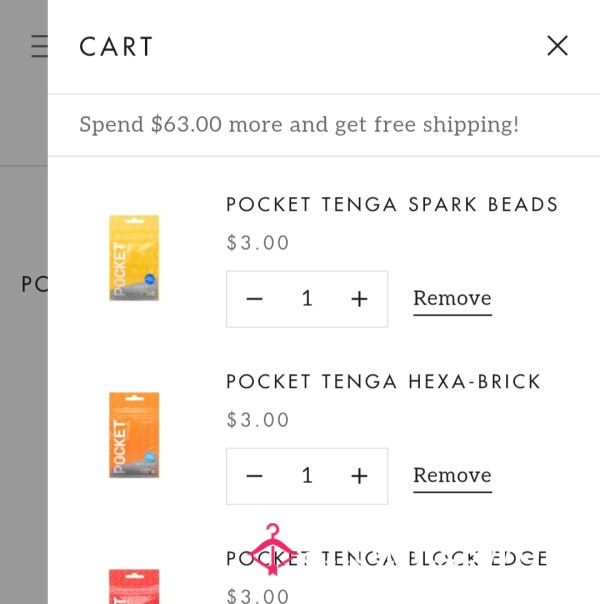Increase quantity of Pocket Tenga Spark Beads

point(359,299)
